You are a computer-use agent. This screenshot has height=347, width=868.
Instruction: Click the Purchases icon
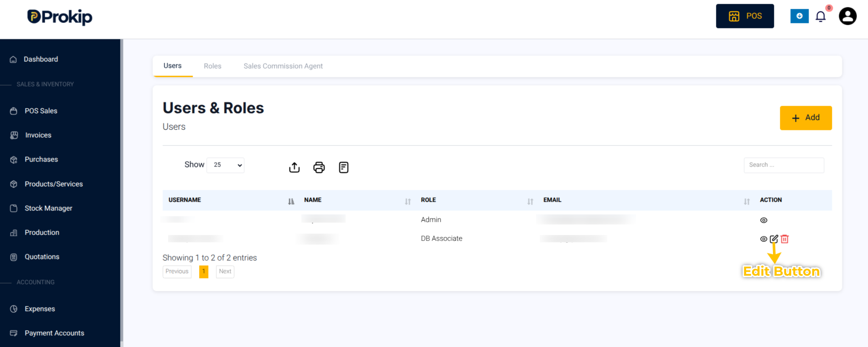(x=14, y=160)
